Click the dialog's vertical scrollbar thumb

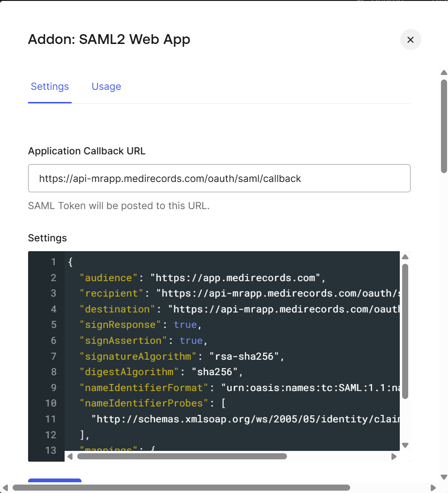click(444, 126)
